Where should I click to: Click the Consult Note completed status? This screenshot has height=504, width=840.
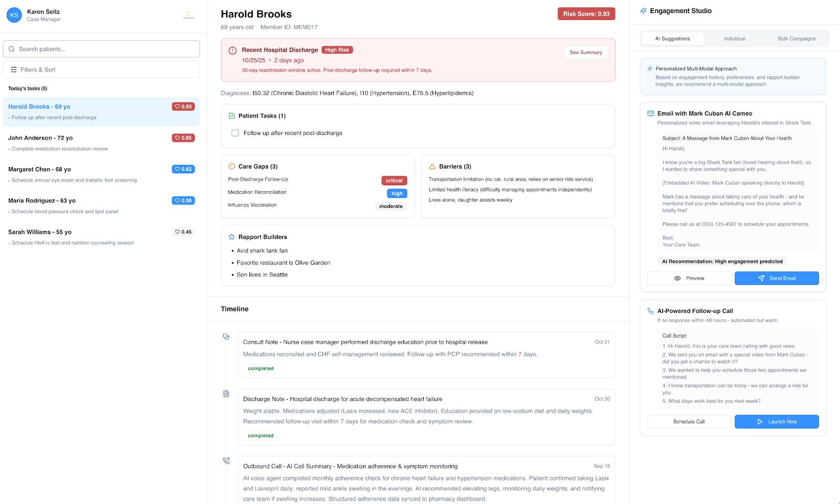(x=261, y=369)
